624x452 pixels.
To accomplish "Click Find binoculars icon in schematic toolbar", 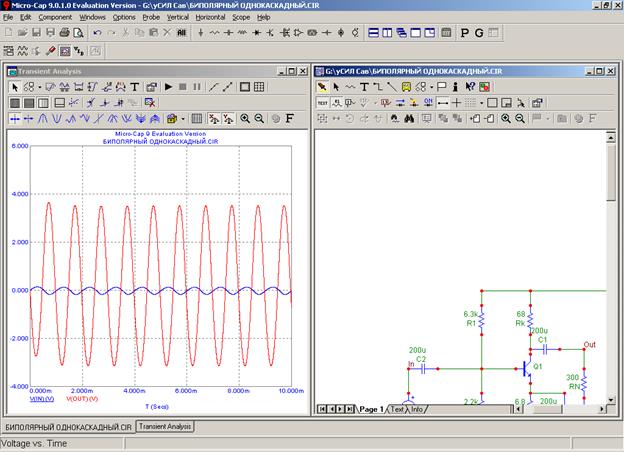I will pos(409,119).
